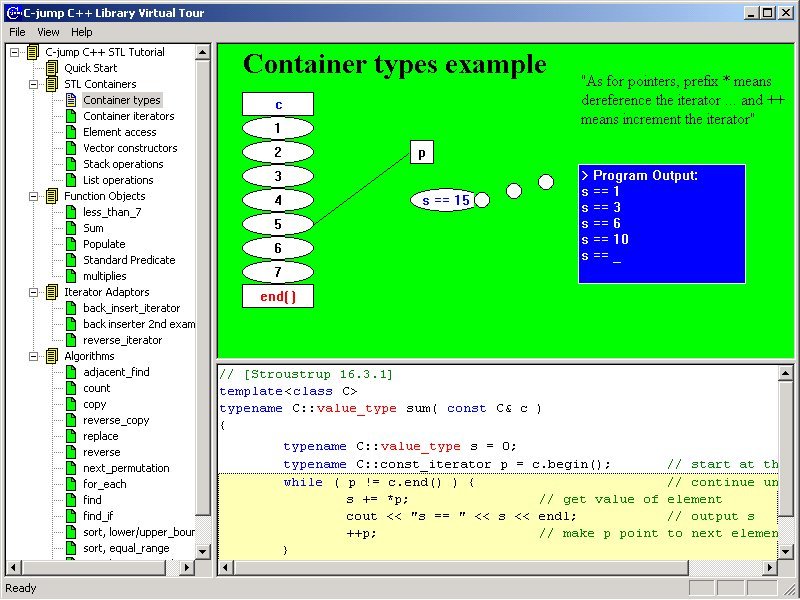800x600 pixels.
Task: Collapse the Algorithms tree branch
Action: (34, 356)
